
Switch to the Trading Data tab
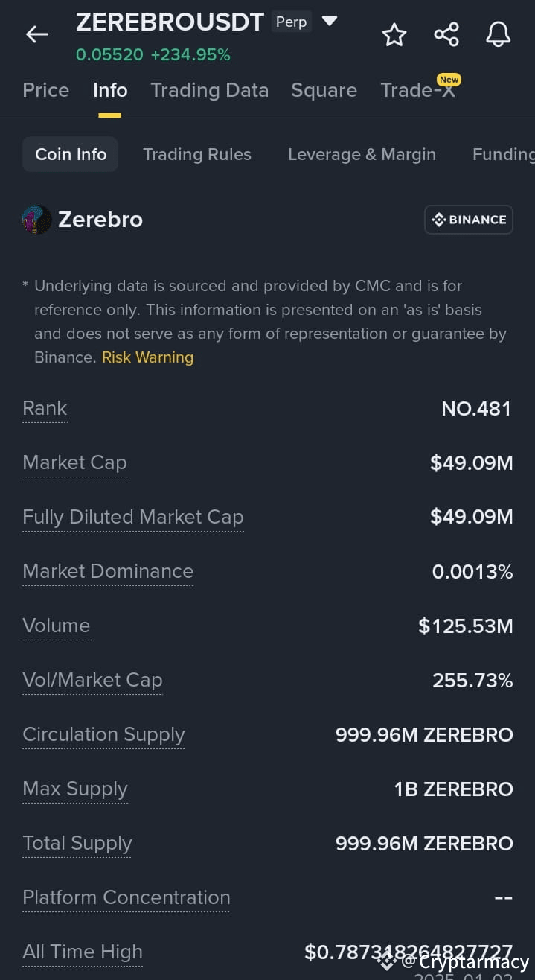pyautogui.click(x=209, y=90)
